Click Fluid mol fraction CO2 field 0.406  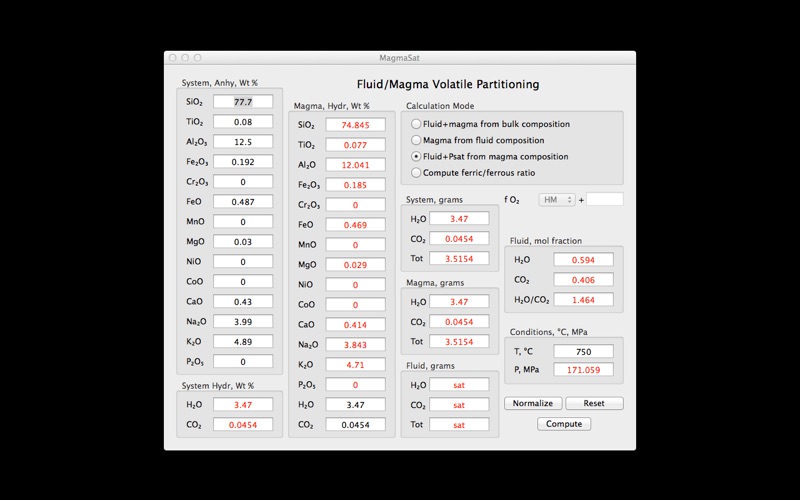tap(583, 280)
